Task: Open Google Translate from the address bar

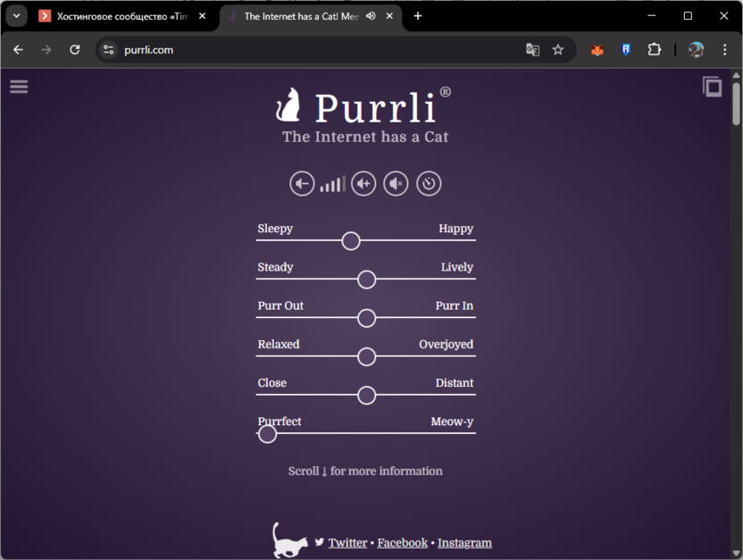Action: pyautogui.click(x=532, y=50)
